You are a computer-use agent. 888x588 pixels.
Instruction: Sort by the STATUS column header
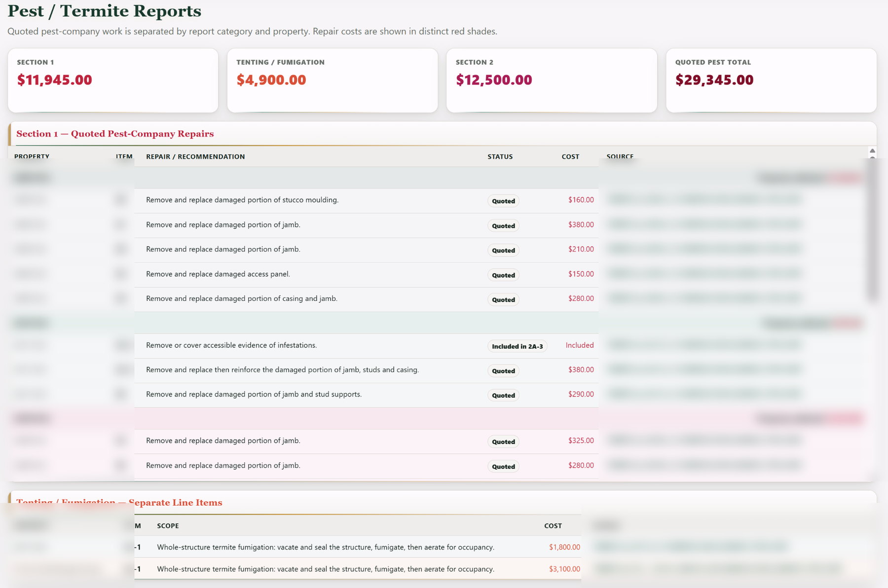[x=500, y=156]
